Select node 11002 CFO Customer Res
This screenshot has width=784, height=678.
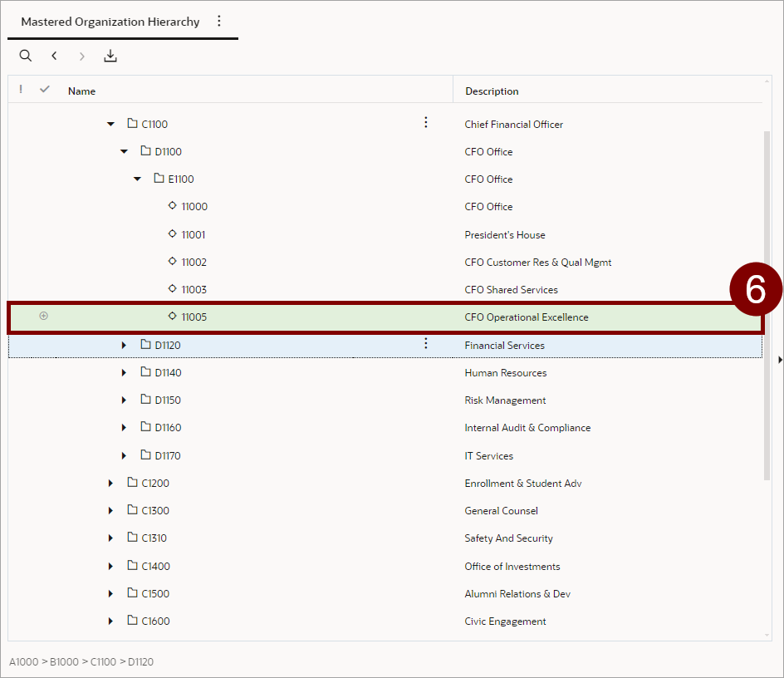pyautogui.click(x=194, y=263)
